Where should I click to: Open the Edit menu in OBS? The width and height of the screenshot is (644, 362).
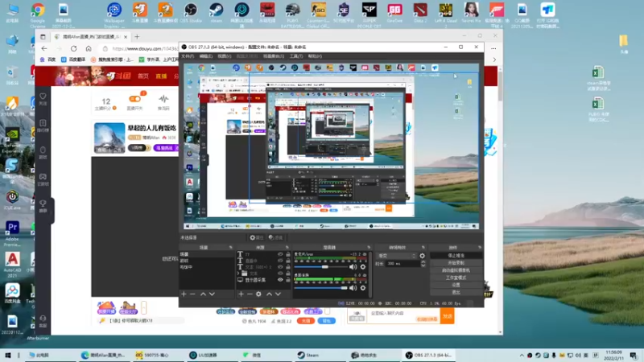click(206, 56)
